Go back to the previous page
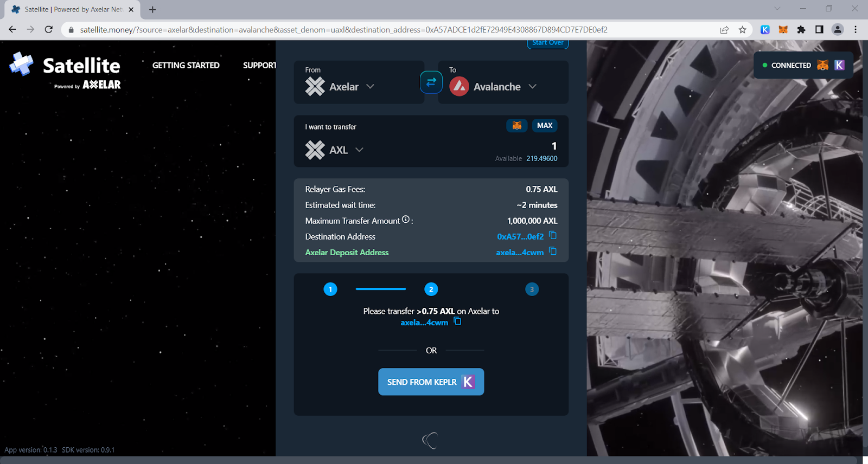The image size is (868, 464). pyautogui.click(x=12, y=30)
